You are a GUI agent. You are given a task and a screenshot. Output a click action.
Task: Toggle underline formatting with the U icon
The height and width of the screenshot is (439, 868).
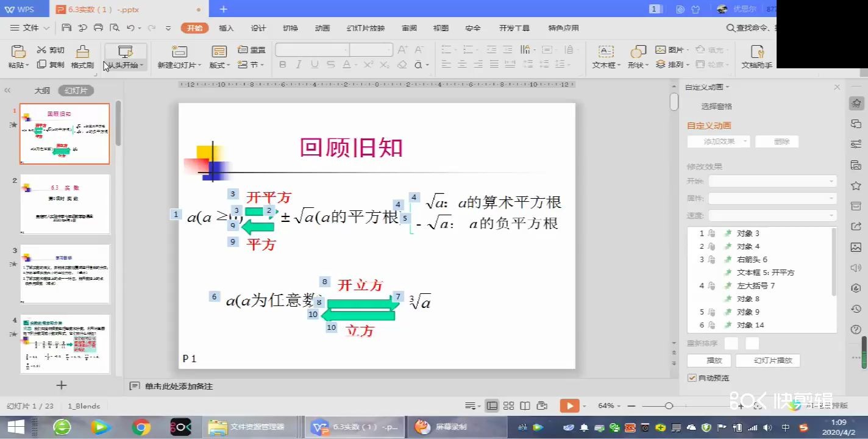pos(315,63)
